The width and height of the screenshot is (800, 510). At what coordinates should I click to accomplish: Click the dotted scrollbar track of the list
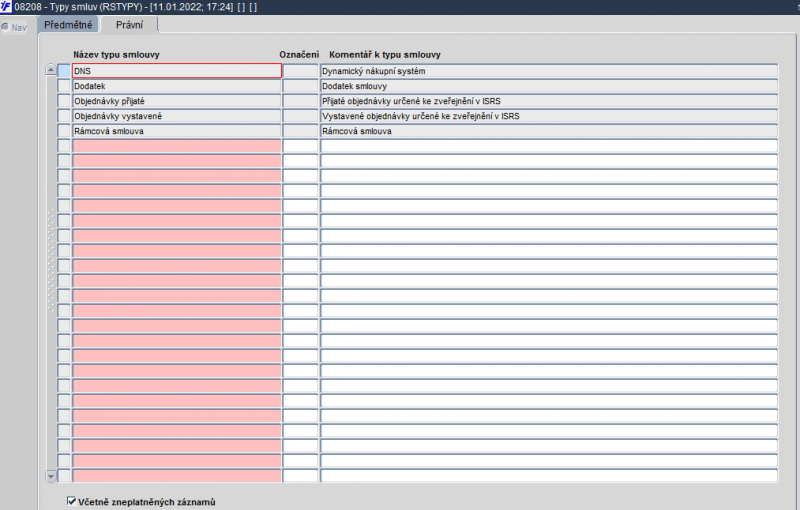coord(51,260)
